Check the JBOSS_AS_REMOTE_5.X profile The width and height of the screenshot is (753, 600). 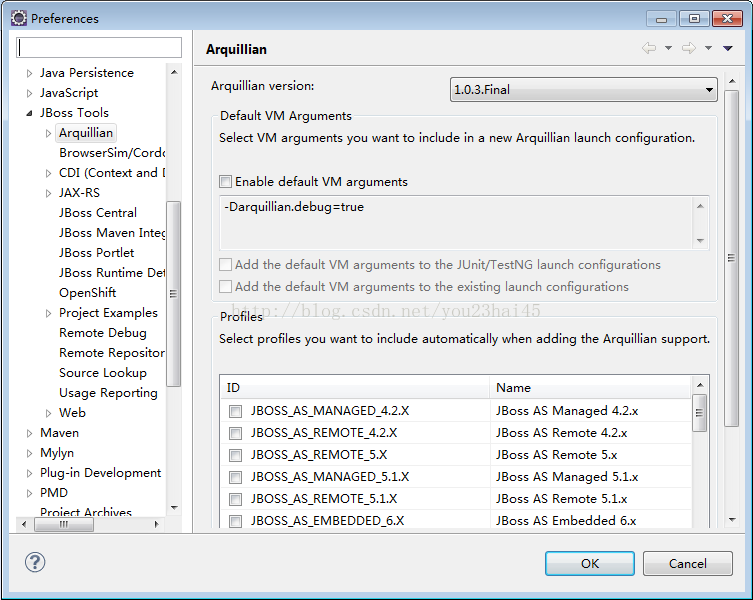pyautogui.click(x=235, y=455)
